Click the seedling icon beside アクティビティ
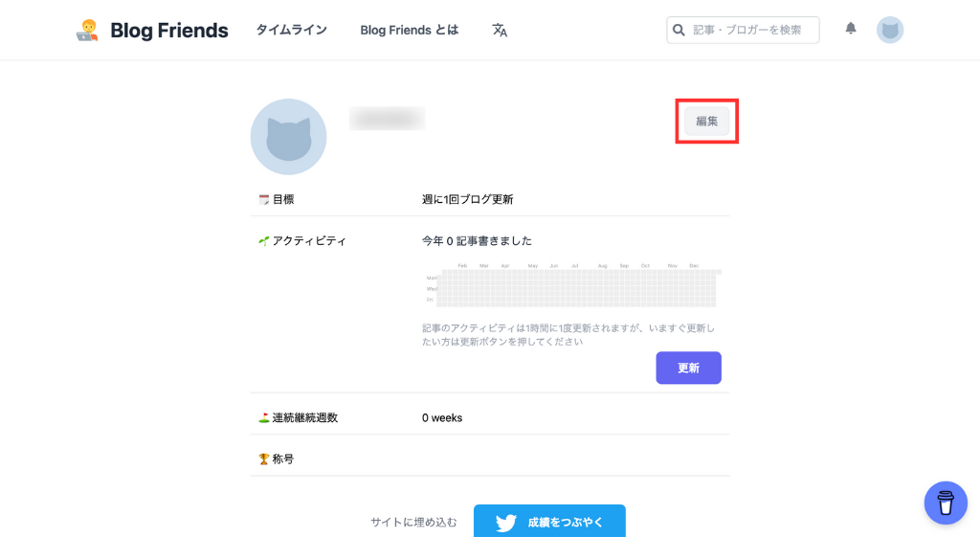This screenshot has width=980, height=537. 264,240
